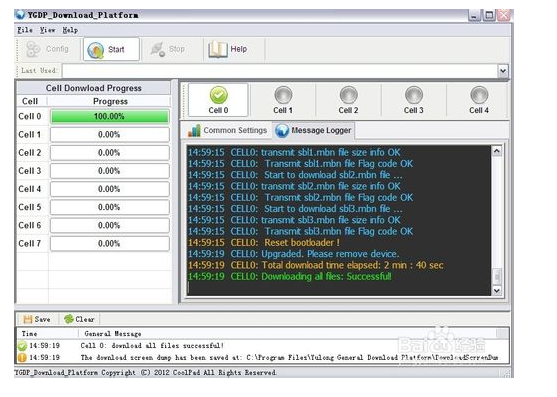Click the Clear messages button
The height and width of the screenshot is (397, 557).
click(x=79, y=319)
